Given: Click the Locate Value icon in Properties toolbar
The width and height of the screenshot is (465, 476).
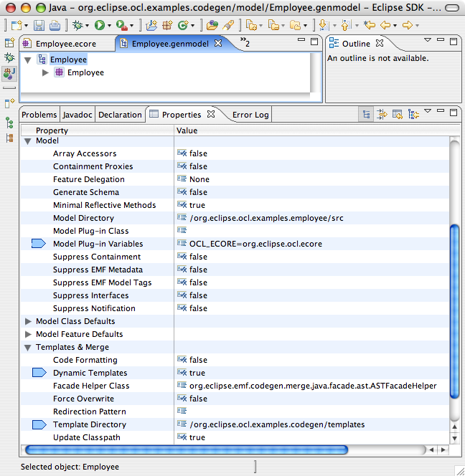Looking at the screenshot, I should 413,115.
